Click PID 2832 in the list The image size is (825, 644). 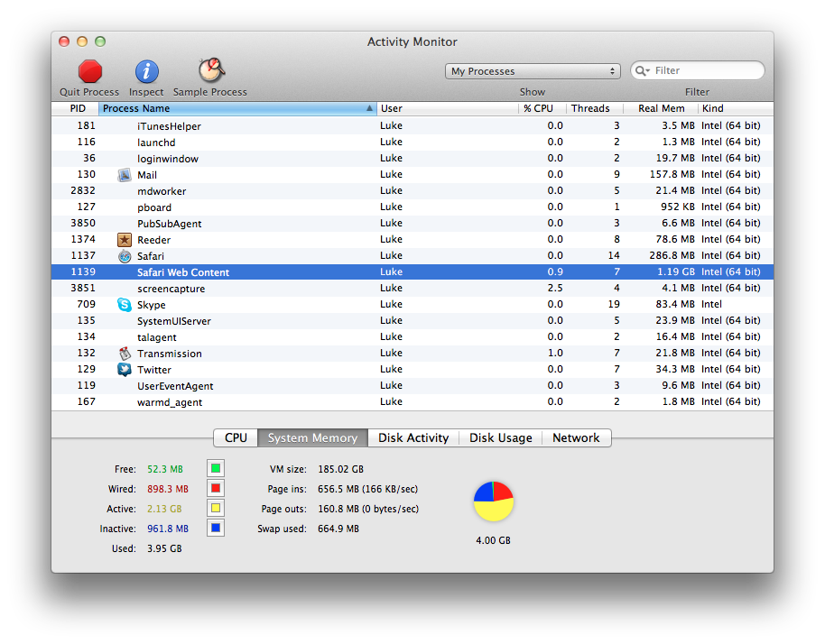tap(83, 191)
